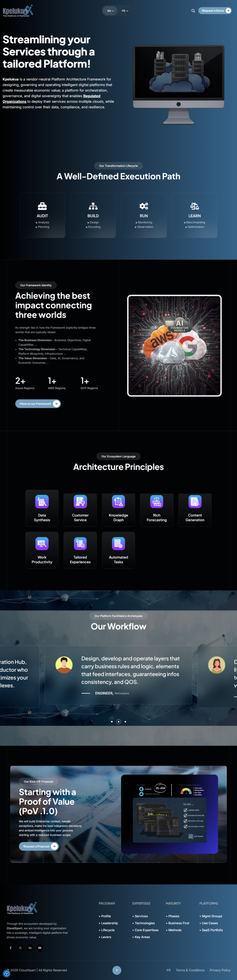237x980 pixels.
Task: Click the Knowledge Graph icon
Action: pos(118,501)
